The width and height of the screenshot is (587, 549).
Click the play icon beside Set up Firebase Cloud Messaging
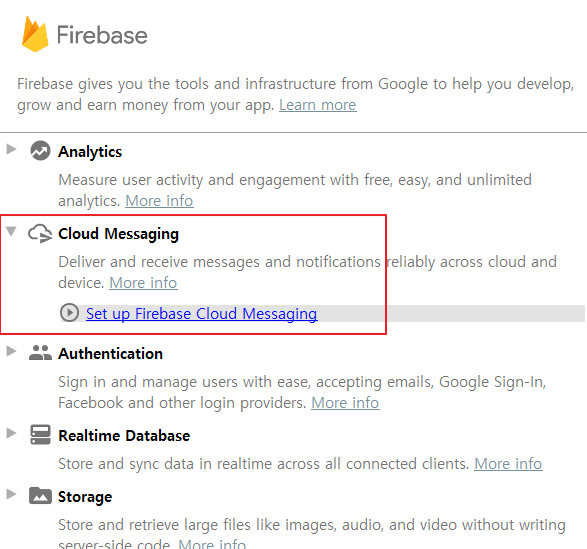69,313
